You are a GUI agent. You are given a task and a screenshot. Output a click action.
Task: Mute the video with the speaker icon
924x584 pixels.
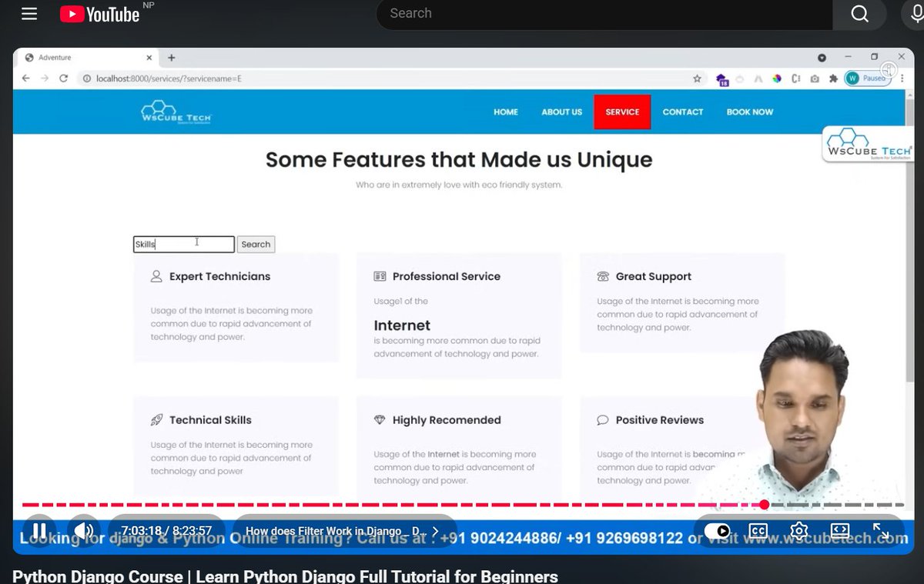(83, 531)
